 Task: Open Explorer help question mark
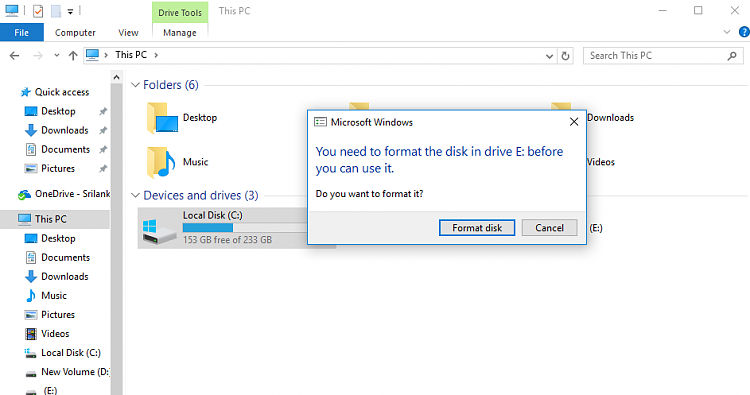744,32
